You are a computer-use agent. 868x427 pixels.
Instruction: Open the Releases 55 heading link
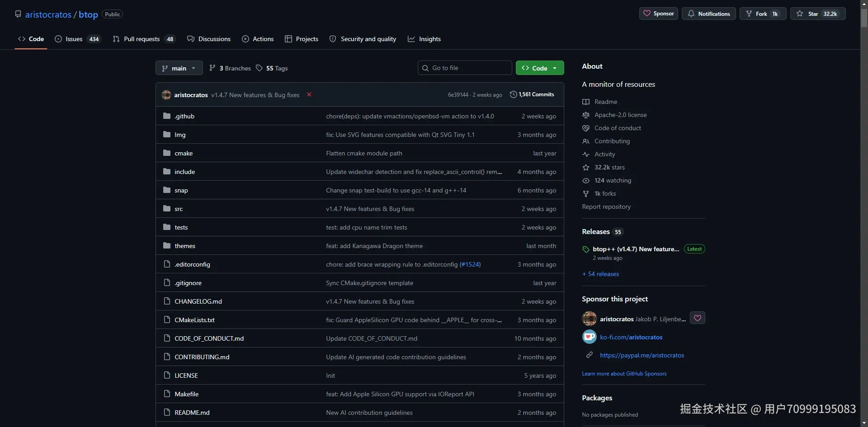(x=603, y=231)
